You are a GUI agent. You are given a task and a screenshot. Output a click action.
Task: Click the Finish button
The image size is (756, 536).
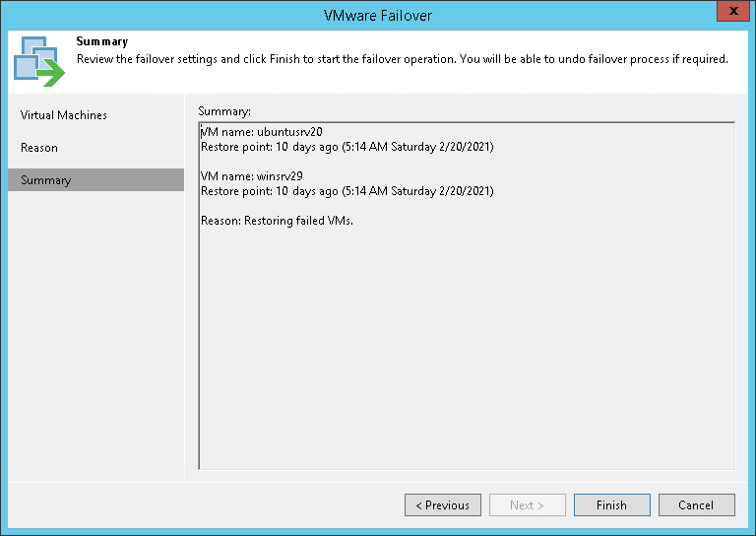pos(612,504)
